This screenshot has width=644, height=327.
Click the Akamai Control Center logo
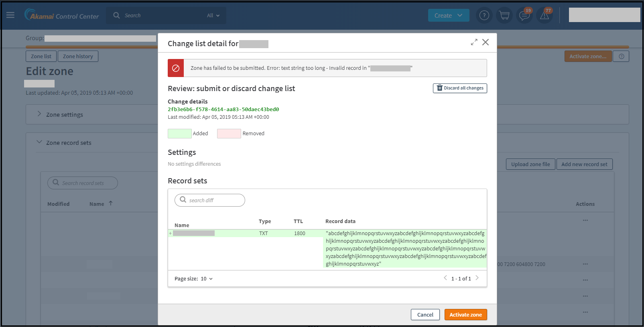coord(62,15)
